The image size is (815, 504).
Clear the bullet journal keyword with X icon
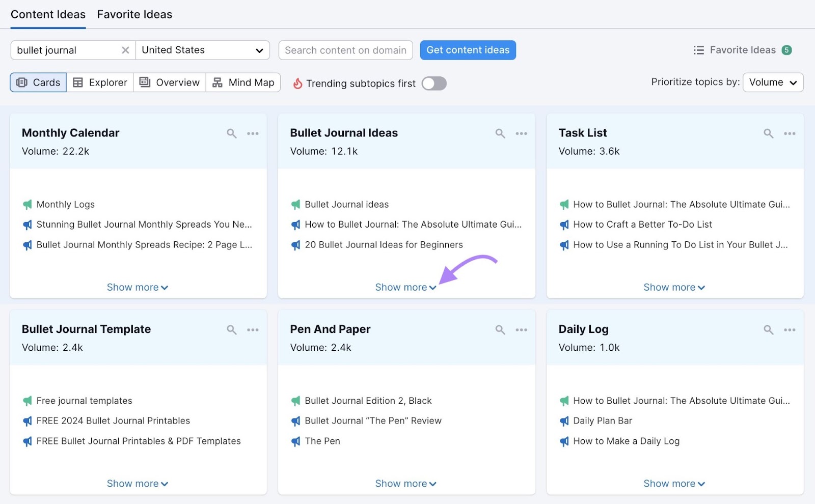(125, 50)
